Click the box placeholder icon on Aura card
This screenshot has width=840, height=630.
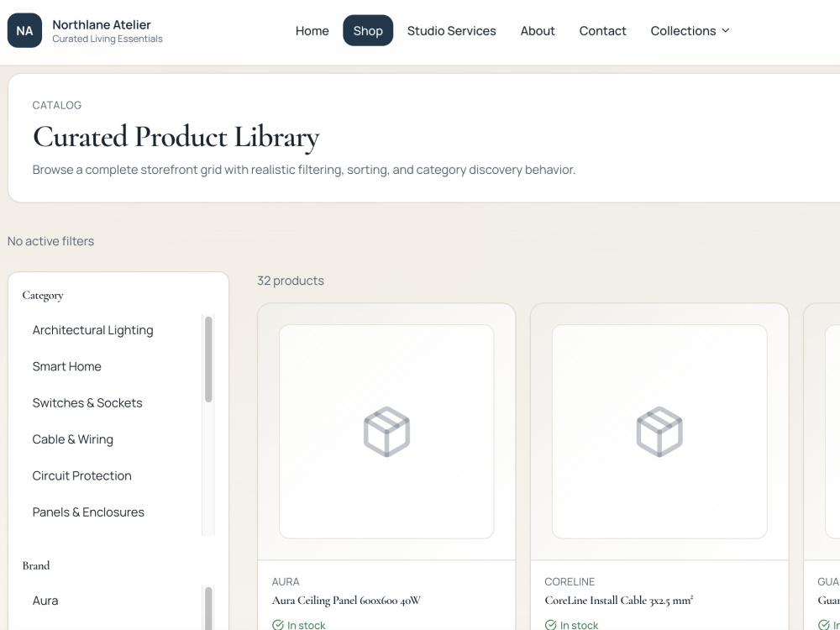pos(386,432)
